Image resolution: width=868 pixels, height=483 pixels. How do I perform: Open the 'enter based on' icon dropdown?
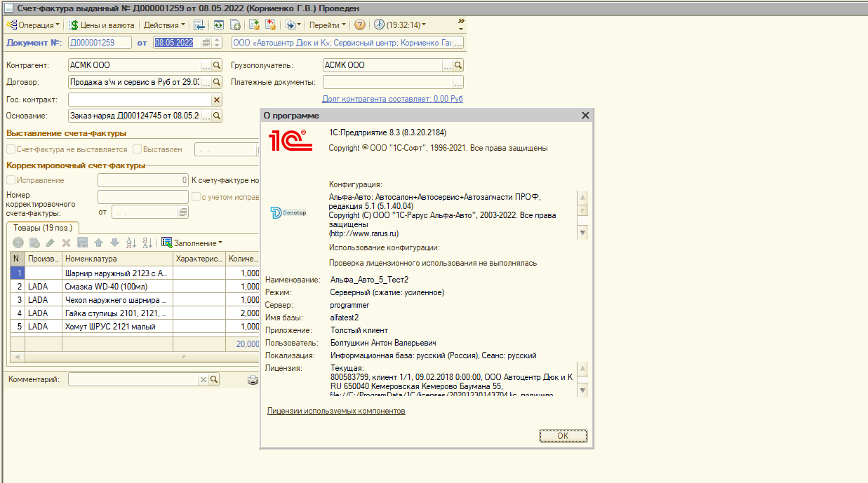click(293, 25)
